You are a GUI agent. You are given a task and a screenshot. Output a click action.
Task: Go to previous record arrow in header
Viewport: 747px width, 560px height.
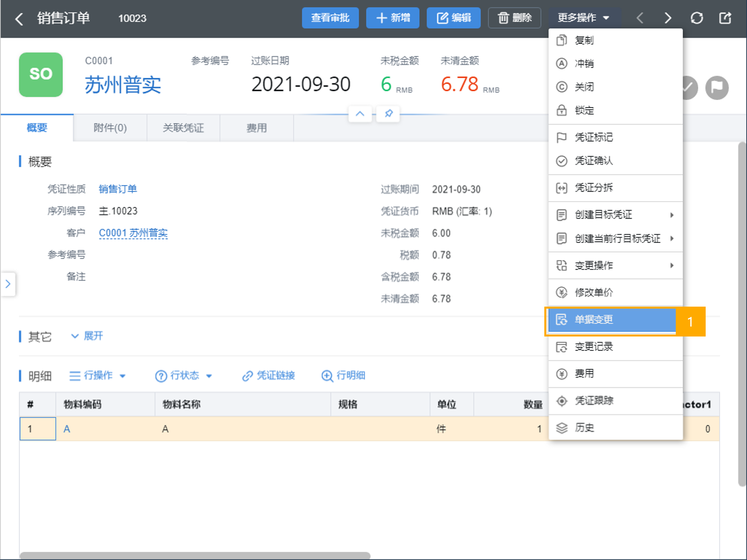pos(640,18)
